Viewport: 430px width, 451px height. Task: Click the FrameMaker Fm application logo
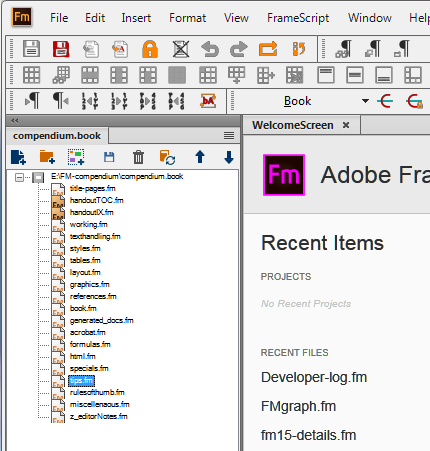coord(22,17)
